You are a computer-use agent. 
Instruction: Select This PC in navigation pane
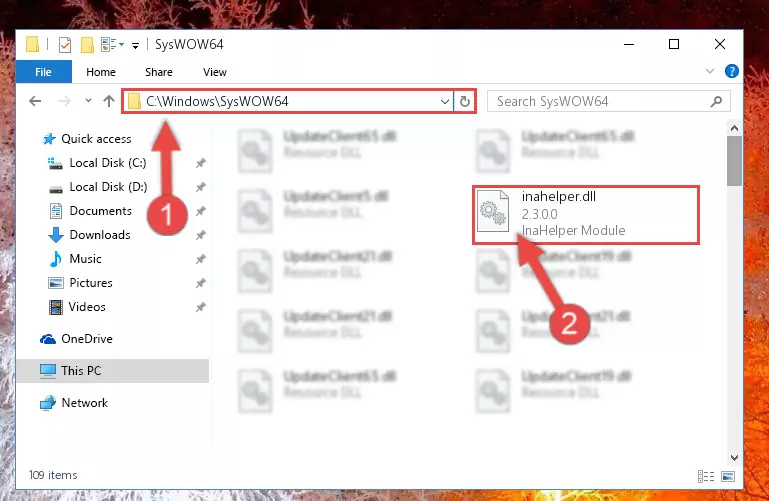[x=113, y=371]
